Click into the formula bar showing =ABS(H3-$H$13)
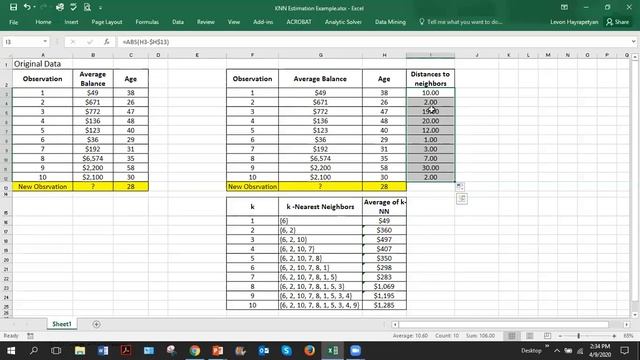The width and height of the screenshot is (640, 360). tap(373, 42)
